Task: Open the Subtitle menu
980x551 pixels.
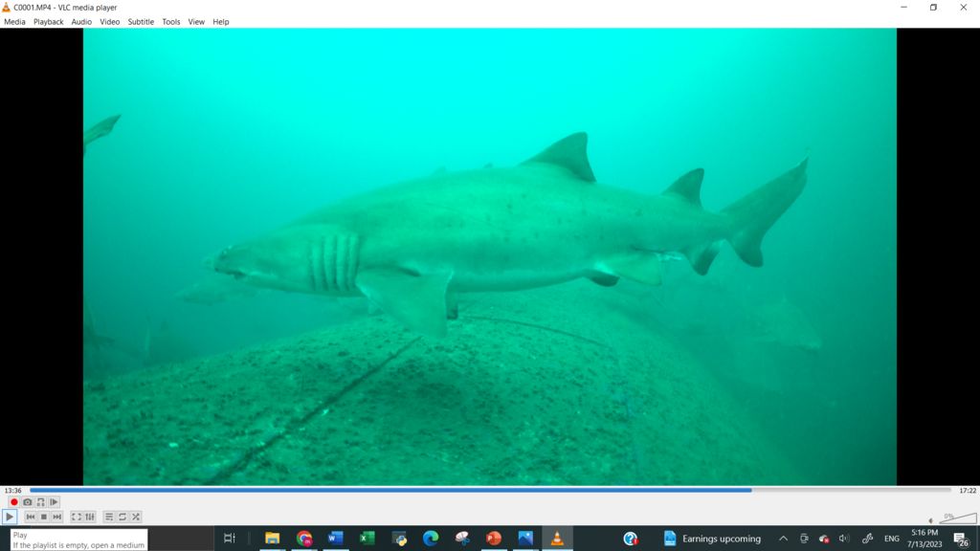Action: tap(141, 21)
